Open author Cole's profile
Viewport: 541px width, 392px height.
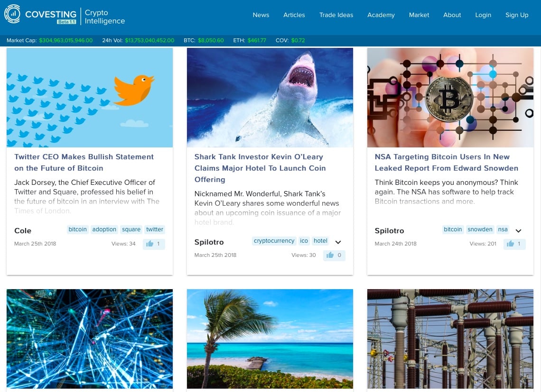[x=23, y=231]
